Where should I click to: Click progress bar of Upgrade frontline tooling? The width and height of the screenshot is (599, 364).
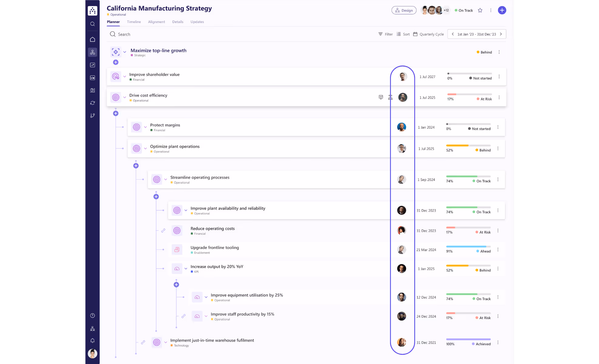tap(468, 247)
